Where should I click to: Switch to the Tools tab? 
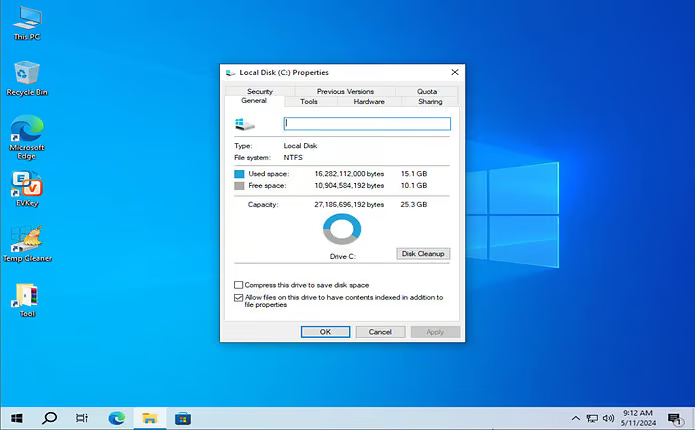click(309, 102)
